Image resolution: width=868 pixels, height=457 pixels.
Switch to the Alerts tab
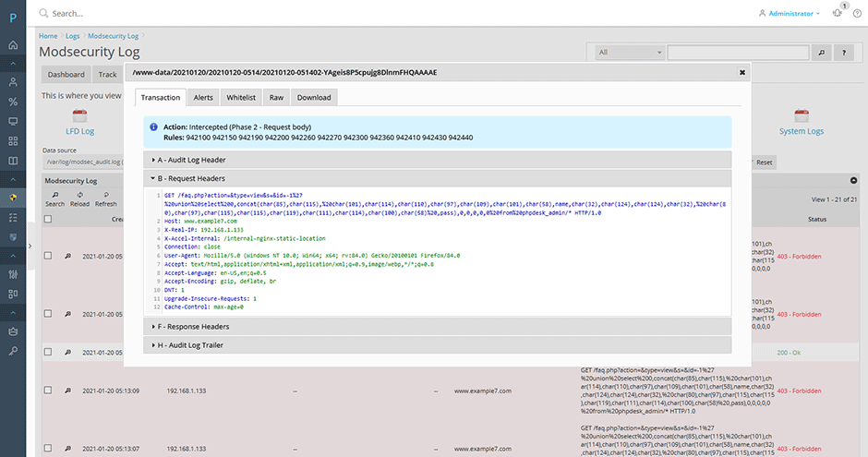[203, 97]
